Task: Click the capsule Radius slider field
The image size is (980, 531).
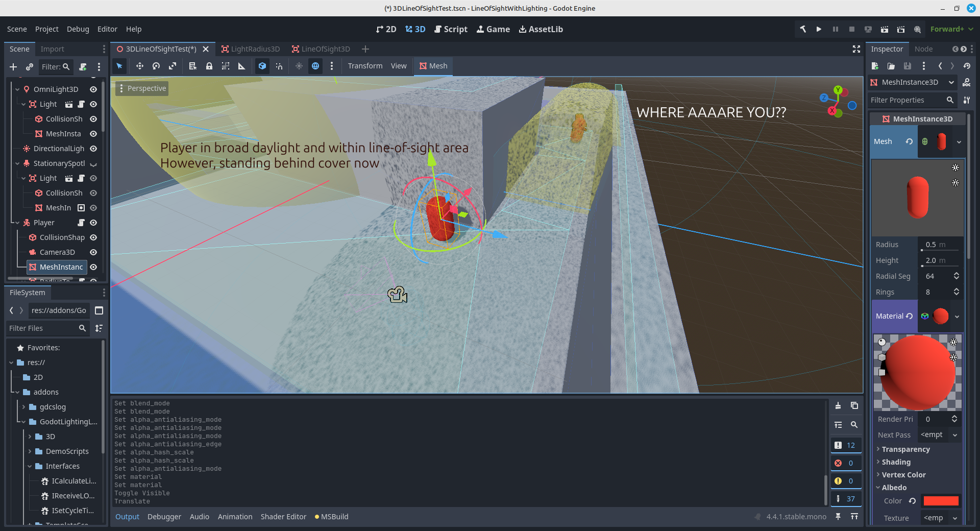Action: (940, 245)
